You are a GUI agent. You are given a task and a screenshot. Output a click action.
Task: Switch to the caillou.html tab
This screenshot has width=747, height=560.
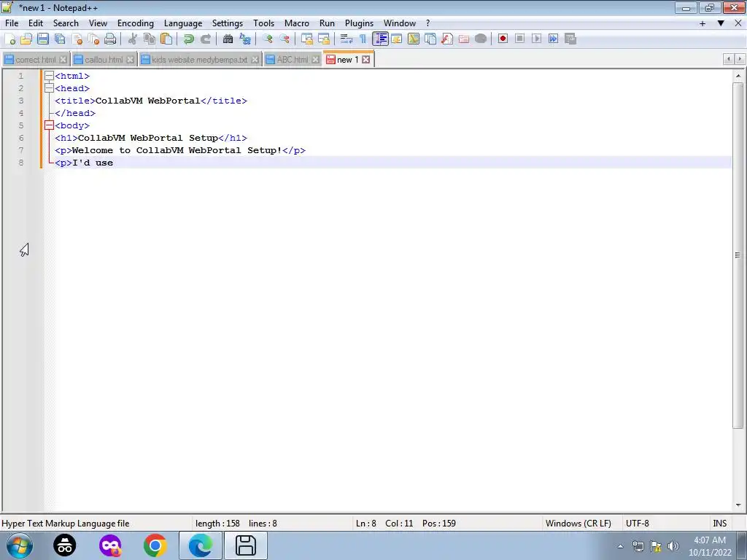tap(104, 60)
